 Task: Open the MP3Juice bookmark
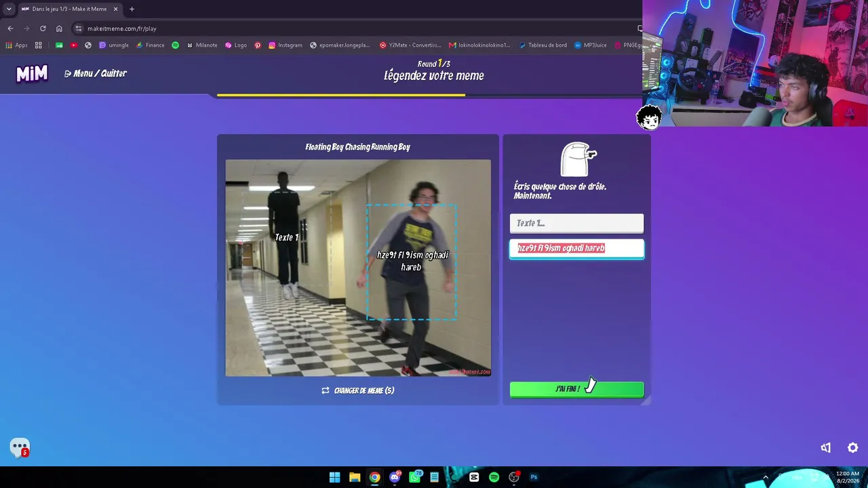[x=591, y=45]
